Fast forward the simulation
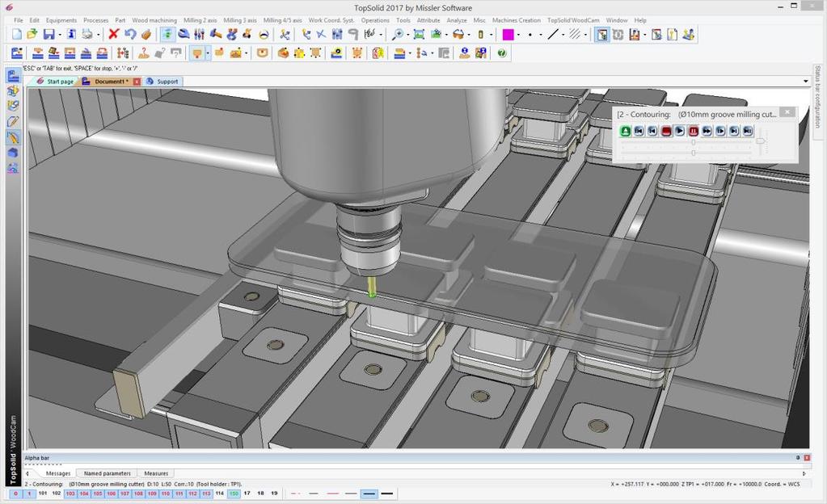The image size is (827, 504). click(x=707, y=131)
